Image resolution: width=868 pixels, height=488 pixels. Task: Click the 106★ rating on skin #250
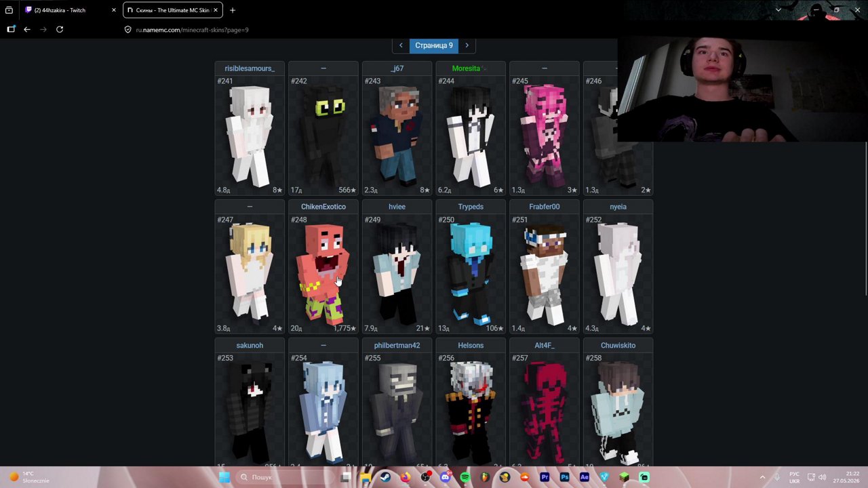pyautogui.click(x=494, y=329)
